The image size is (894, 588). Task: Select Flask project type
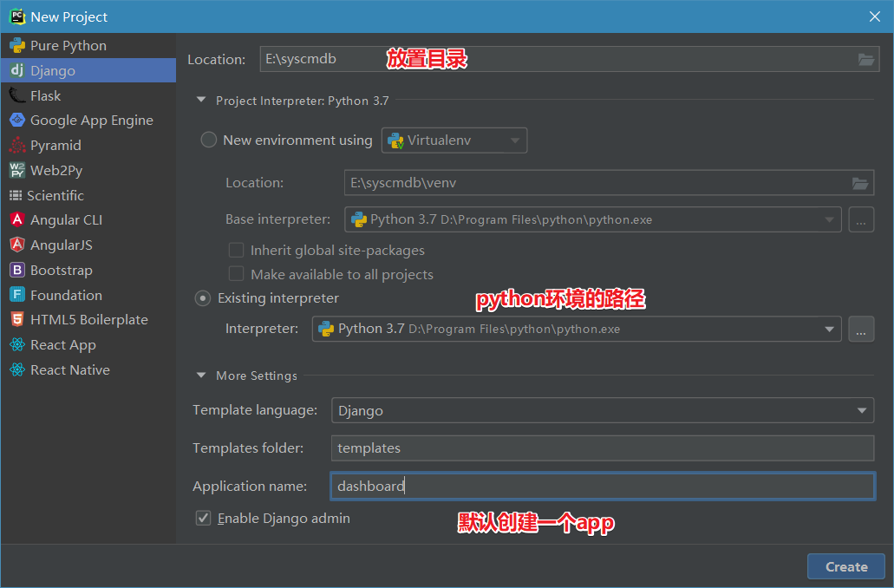[88, 95]
